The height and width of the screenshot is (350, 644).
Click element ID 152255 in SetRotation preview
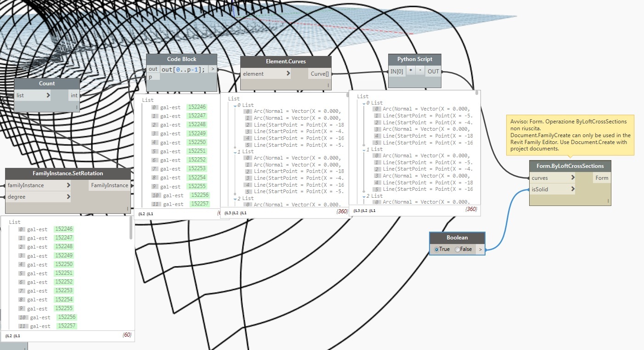tap(63, 308)
